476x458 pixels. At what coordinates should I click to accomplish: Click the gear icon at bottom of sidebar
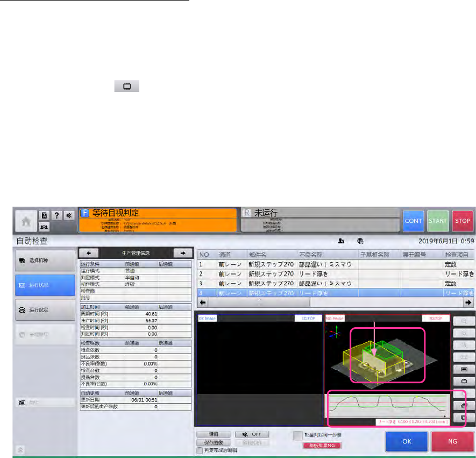(x=20, y=450)
